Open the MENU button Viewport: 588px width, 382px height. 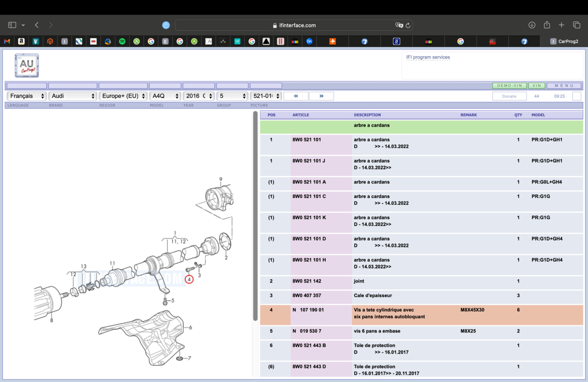click(564, 86)
